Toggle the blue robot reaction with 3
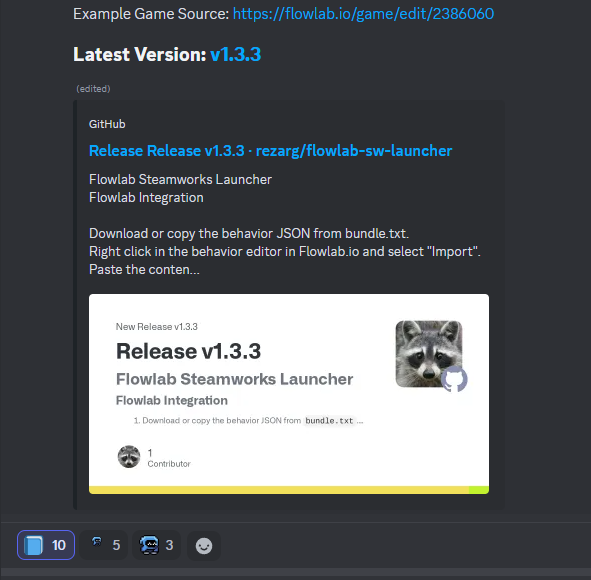This screenshot has width=591, height=580. 156,545
